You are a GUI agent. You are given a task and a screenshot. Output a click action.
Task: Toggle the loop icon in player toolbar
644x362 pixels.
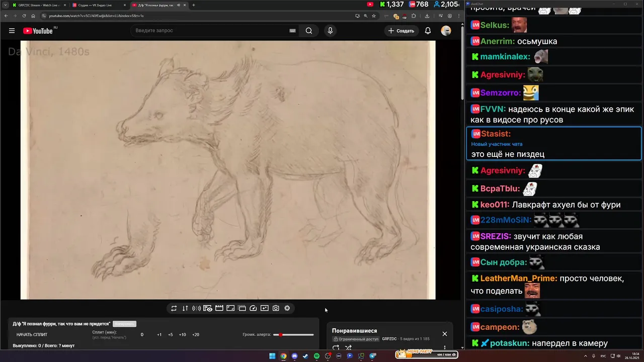[174, 308]
